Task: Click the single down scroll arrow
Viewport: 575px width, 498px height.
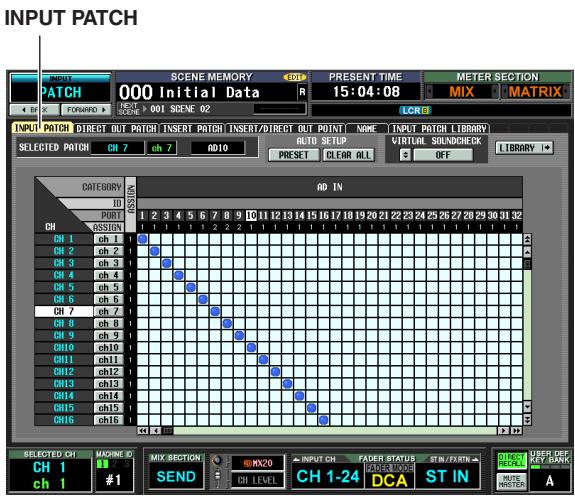Action: (x=527, y=406)
